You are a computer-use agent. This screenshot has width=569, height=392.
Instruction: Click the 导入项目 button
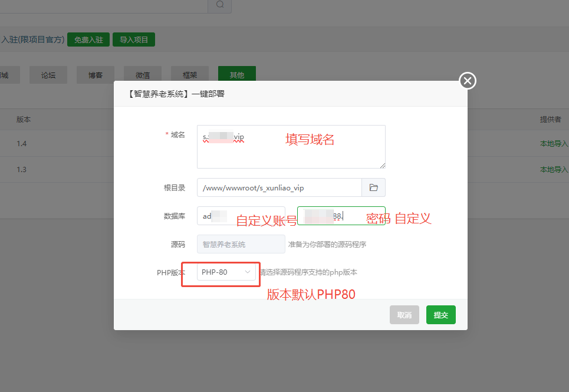click(133, 39)
